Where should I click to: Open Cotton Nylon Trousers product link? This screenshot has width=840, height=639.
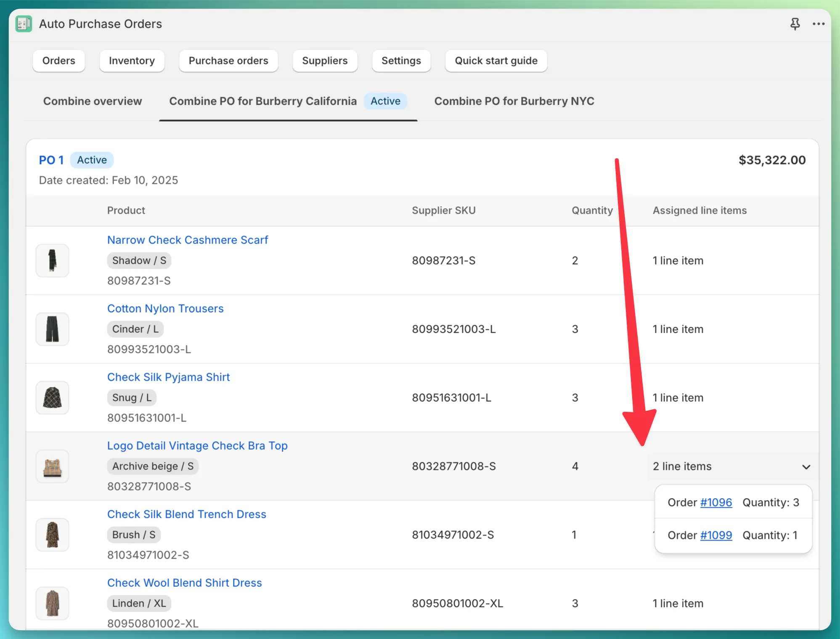tap(165, 308)
